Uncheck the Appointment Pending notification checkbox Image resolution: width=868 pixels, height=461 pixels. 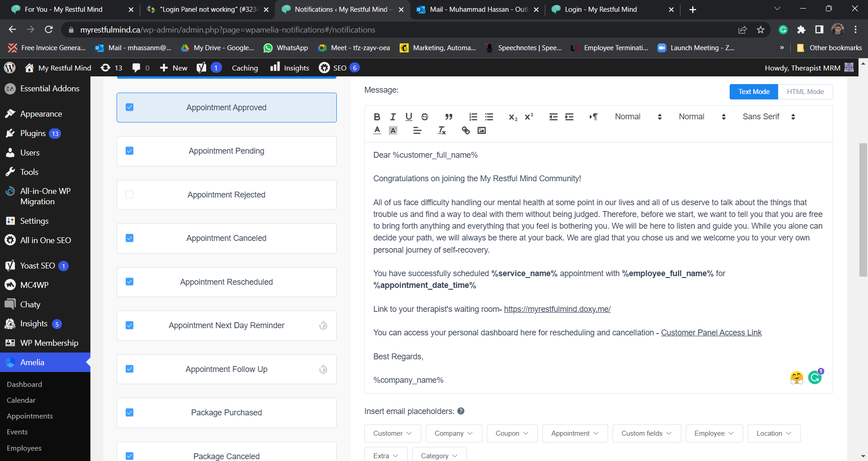130,151
